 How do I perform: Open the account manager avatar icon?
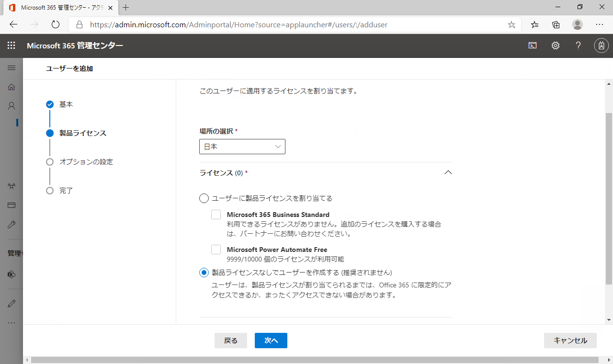tap(601, 45)
